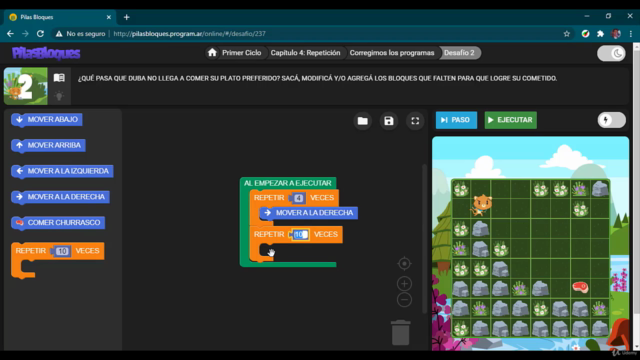
Task: Click the center workspace crosshair icon
Action: click(x=404, y=264)
